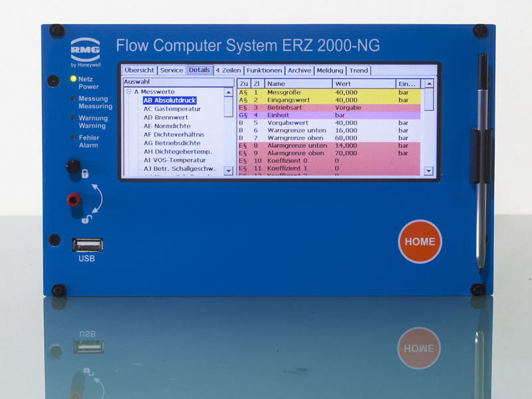
Task: Click table scrollbar up arrow
Action: click(429, 84)
